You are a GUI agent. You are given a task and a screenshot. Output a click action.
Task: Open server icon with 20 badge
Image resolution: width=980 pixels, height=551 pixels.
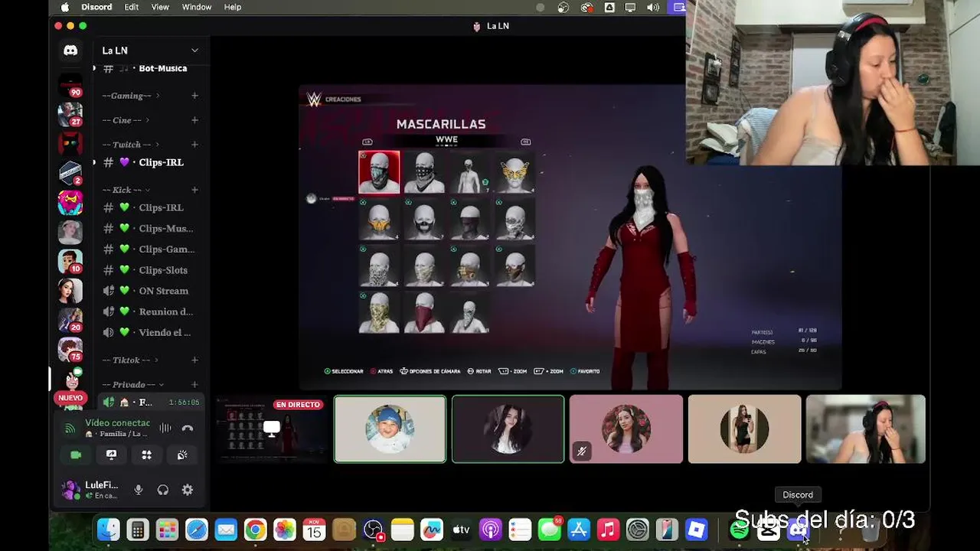coord(70,320)
